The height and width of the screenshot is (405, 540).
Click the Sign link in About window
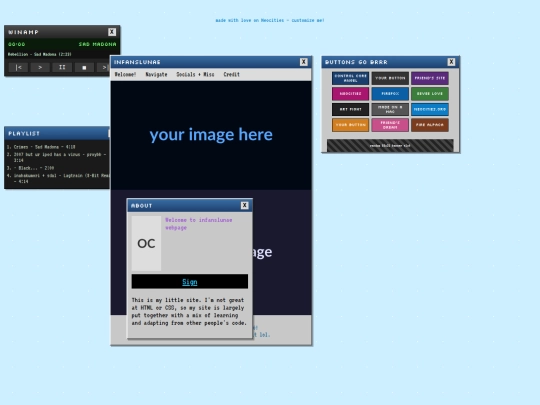[190, 282]
